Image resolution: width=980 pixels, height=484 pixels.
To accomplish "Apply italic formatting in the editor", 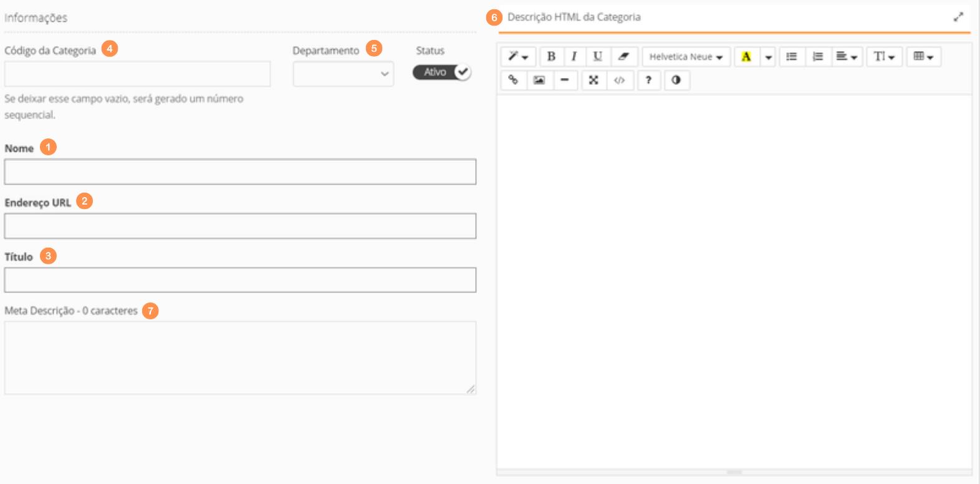I will pyautogui.click(x=574, y=57).
